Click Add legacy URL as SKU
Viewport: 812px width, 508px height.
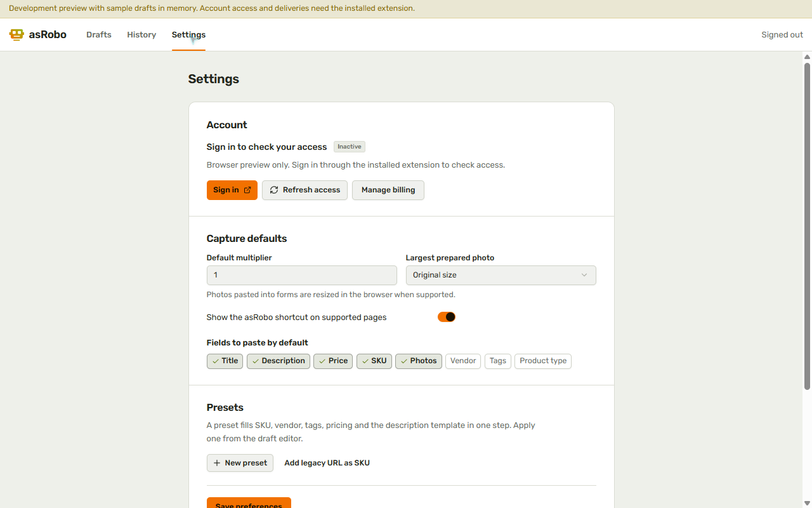point(327,463)
